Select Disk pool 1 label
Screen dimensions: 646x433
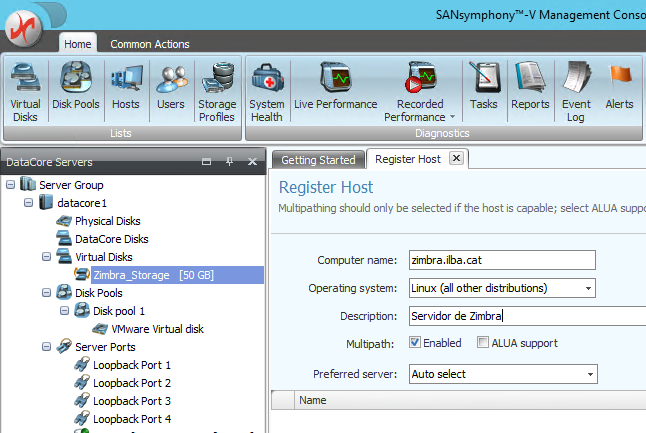pos(119,311)
